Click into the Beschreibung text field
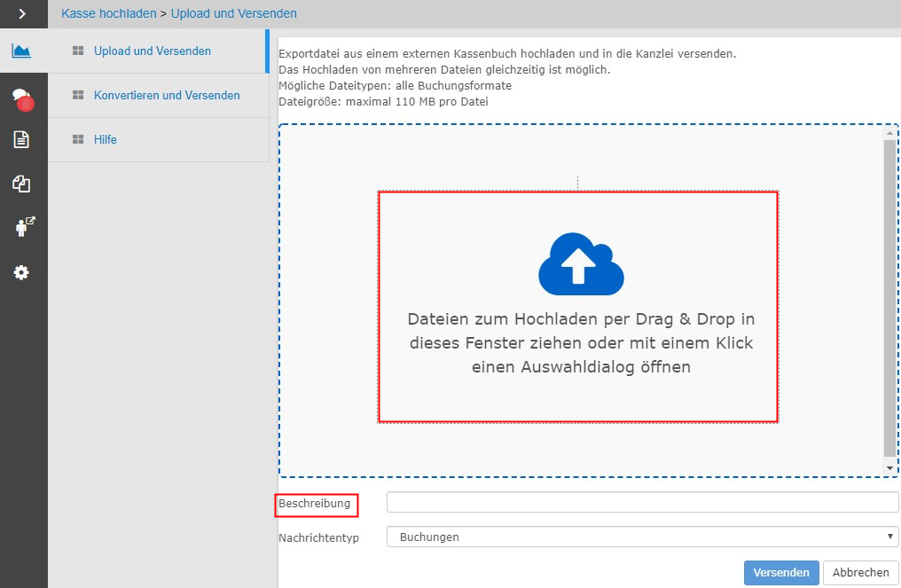Screen dimensions: 901x588 [642, 502]
